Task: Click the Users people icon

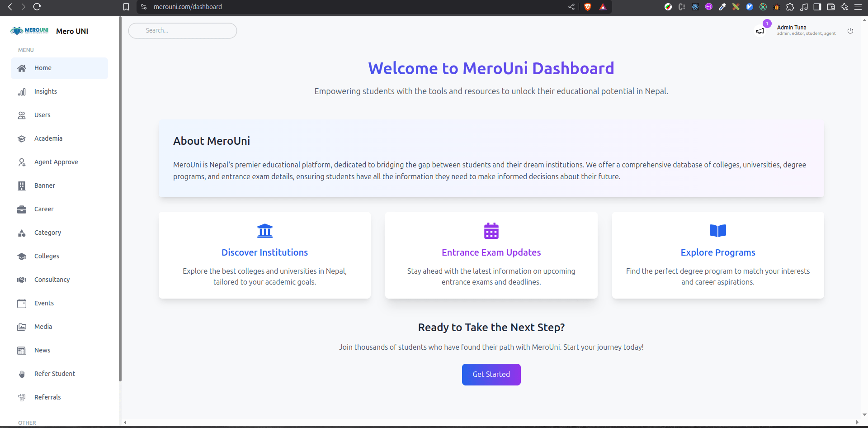Action: coord(21,115)
